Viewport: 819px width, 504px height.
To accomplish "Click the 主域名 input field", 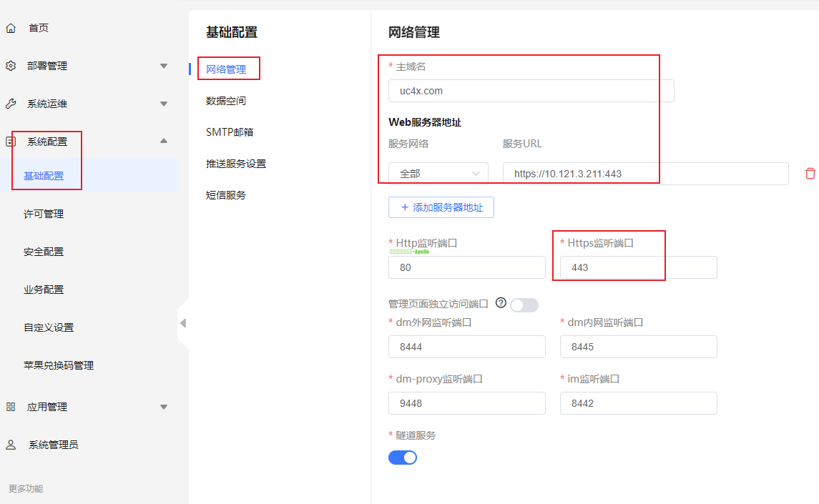I will 531,91.
